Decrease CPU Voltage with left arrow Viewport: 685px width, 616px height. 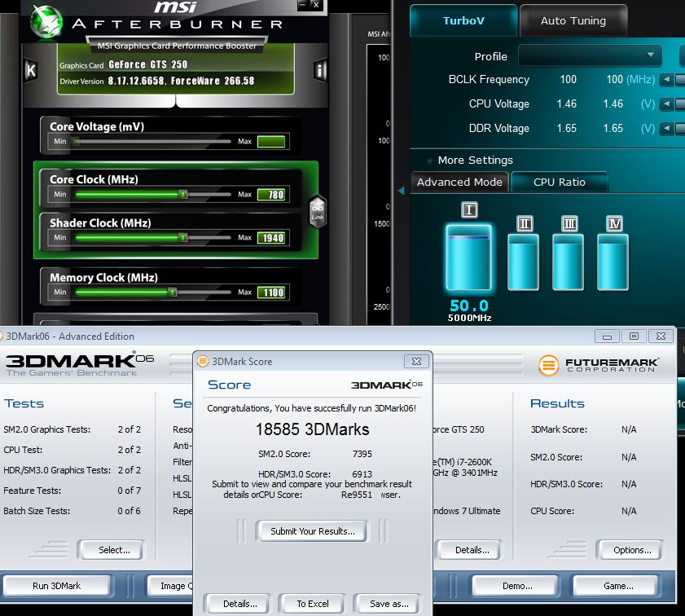tap(666, 104)
